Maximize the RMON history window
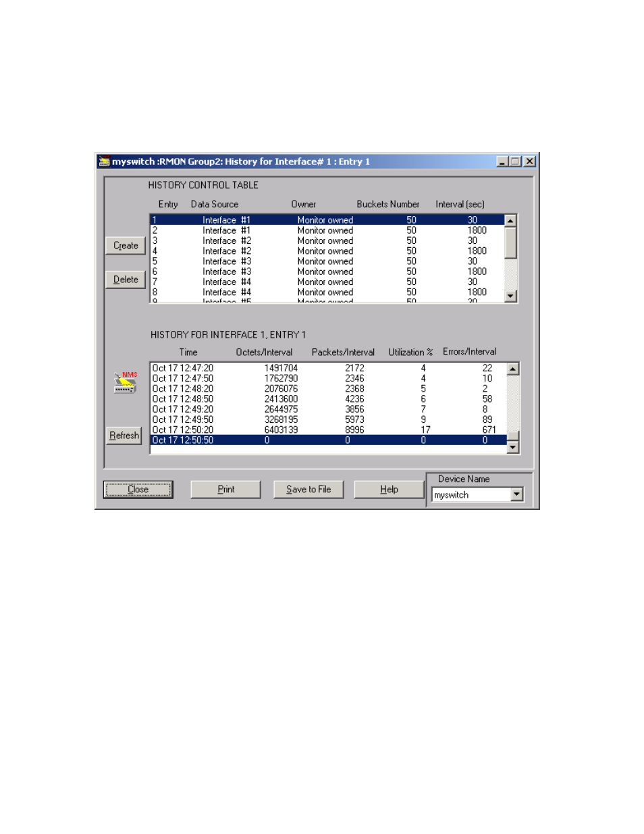 tap(515, 161)
